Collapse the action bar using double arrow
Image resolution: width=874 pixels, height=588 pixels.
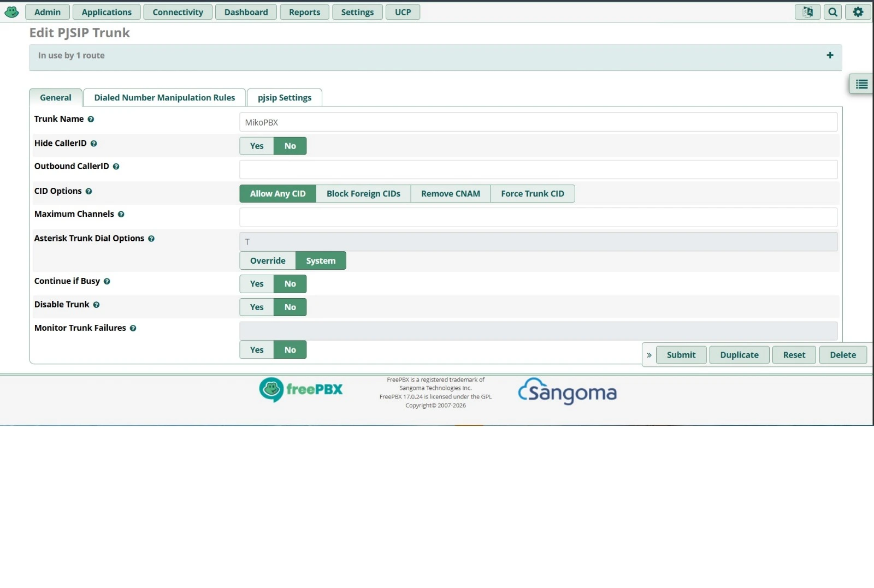pos(649,355)
